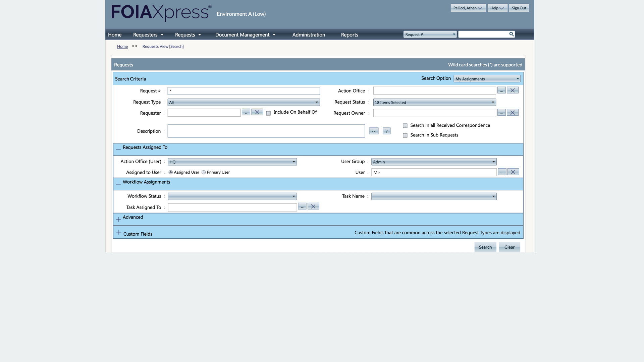
Task: Open the Search Option My Assignments dropdown
Action: [x=487, y=79]
